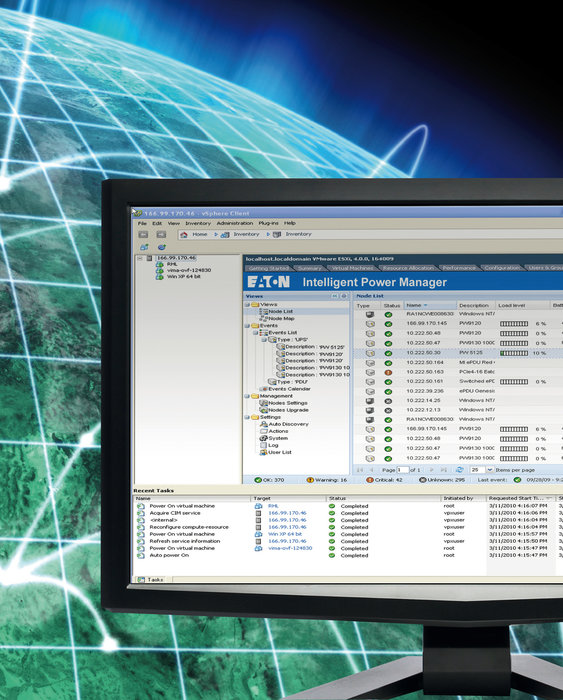Click the first icon below navigation buttons
This screenshot has height=700, width=563.
coord(144,247)
